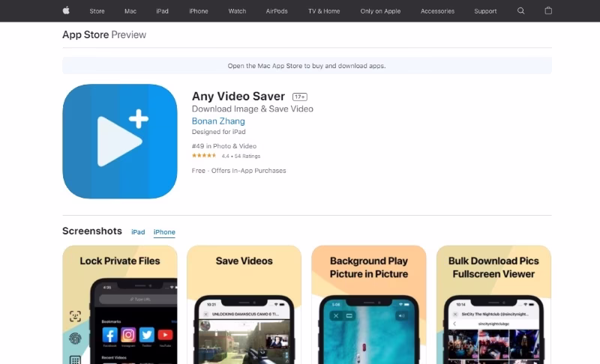Viewport: 600px width, 364px height.
Task: Open the Only on Apple menu item
Action: [x=380, y=11]
